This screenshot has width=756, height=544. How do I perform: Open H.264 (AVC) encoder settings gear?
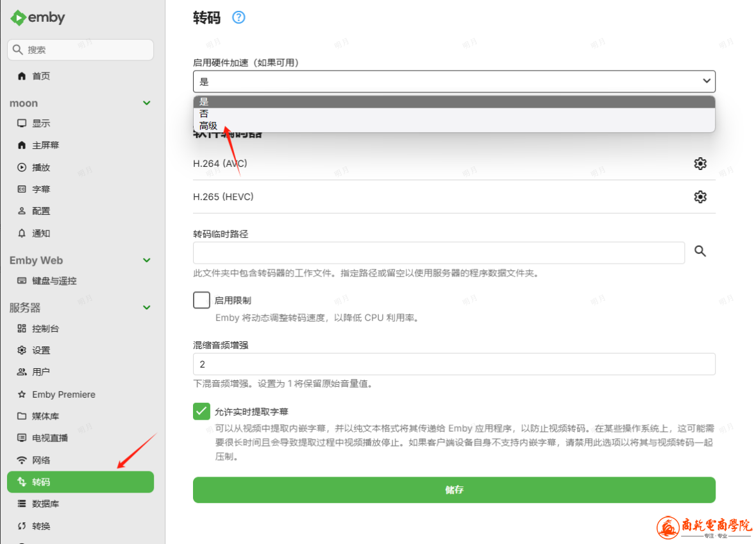pos(700,164)
